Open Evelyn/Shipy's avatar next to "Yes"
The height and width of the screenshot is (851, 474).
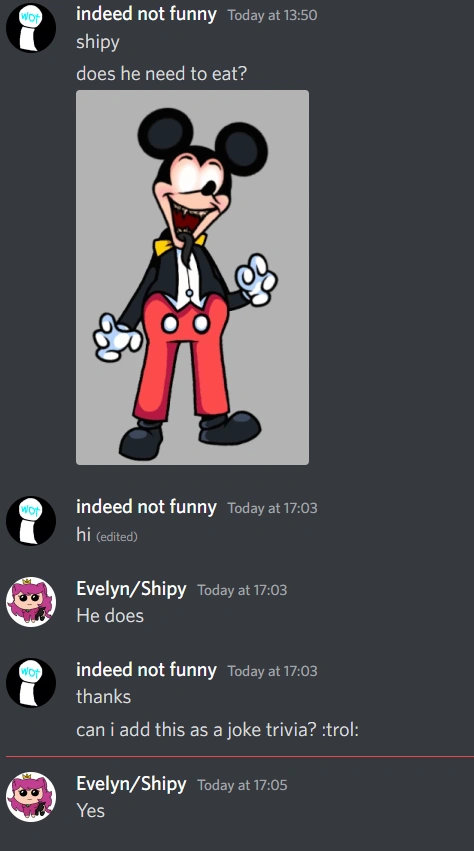point(31,797)
